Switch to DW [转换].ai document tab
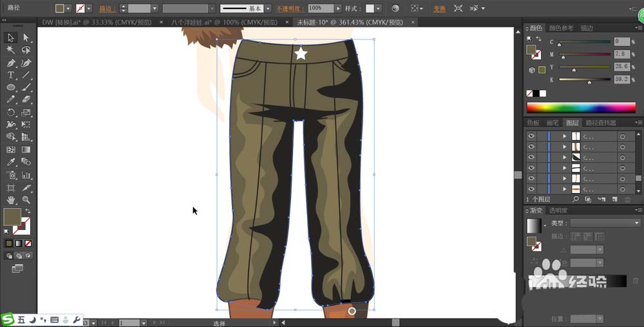The height and width of the screenshot is (327, 644). coord(97,22)
